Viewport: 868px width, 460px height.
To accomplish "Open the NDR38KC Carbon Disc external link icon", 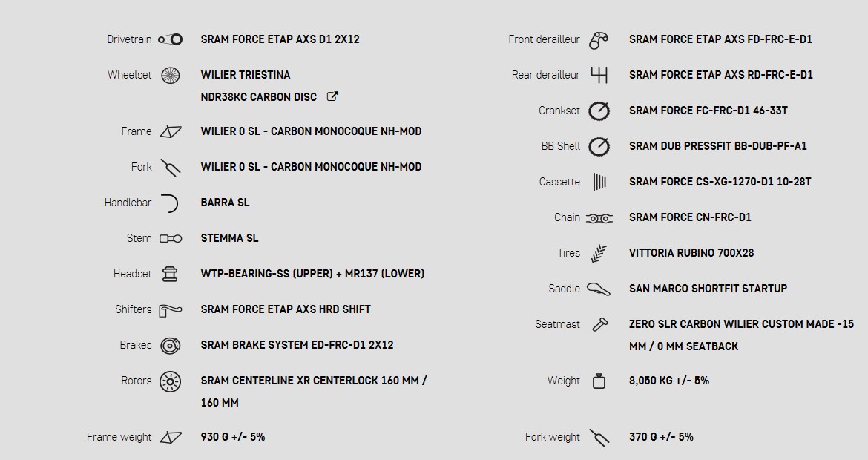I will tap(333, 96).
